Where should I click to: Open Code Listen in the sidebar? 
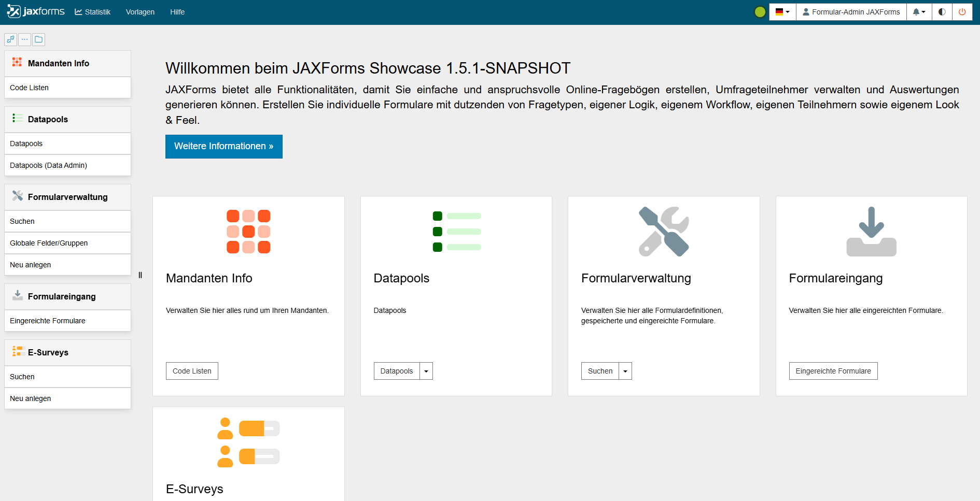tap(67, 88)
